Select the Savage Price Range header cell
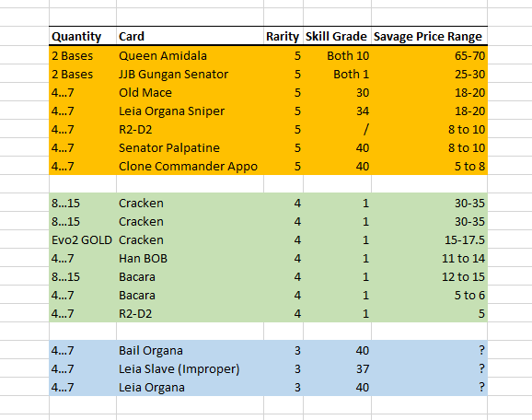Image resolution: width=532 pixels, height=420 pixels. 429,36
